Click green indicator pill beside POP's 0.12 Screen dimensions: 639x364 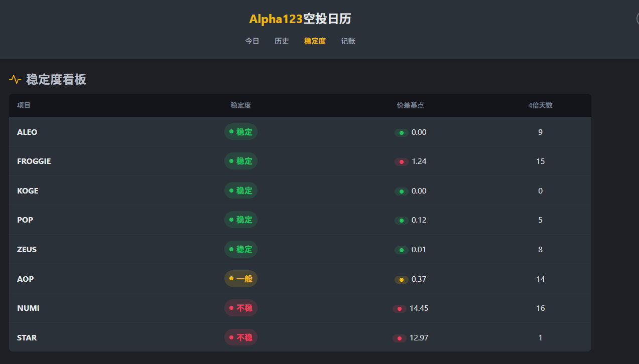pyautogui.click(x=401, y=221)
